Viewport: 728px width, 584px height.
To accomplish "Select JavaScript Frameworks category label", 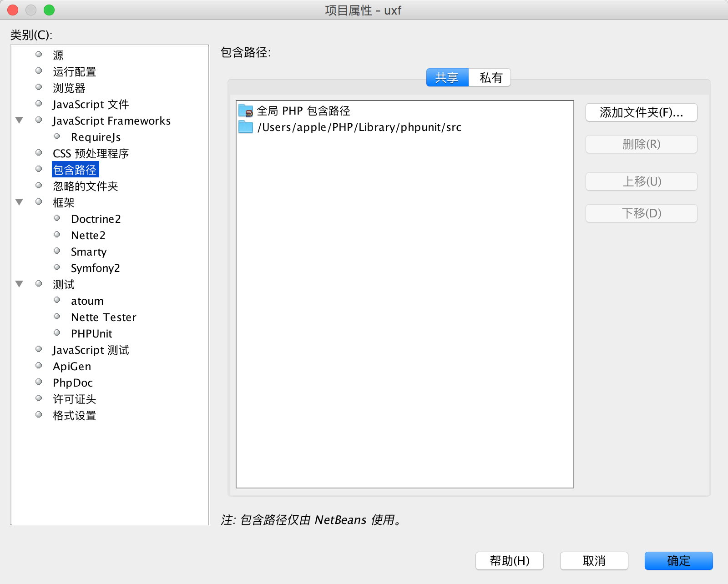I will [111, 121].
